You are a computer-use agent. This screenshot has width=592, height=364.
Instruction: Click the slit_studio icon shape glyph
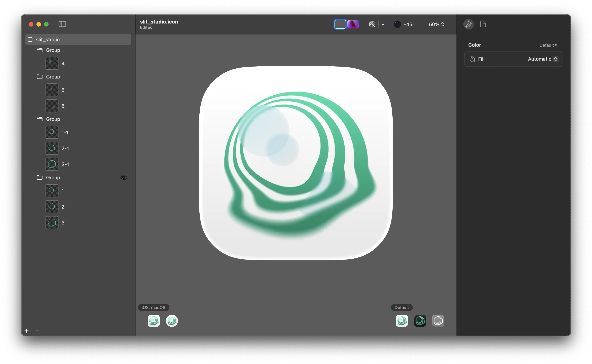coord(30,39)
